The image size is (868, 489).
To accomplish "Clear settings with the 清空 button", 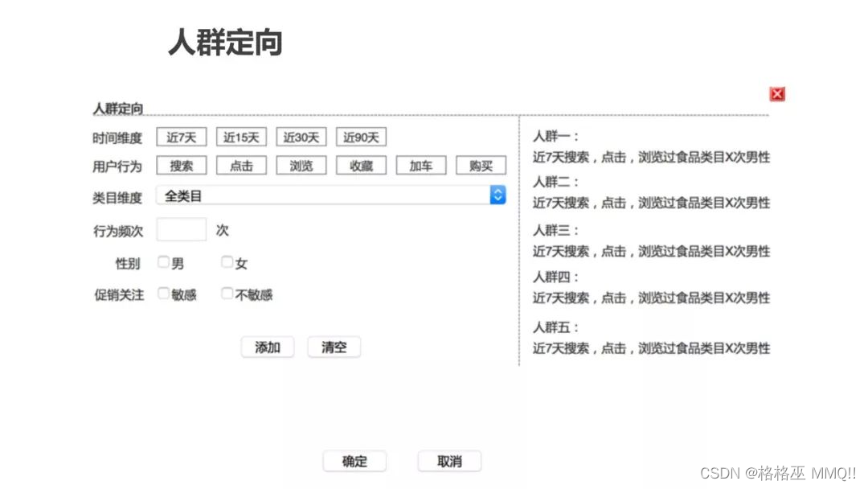I will tap(334, 347).
